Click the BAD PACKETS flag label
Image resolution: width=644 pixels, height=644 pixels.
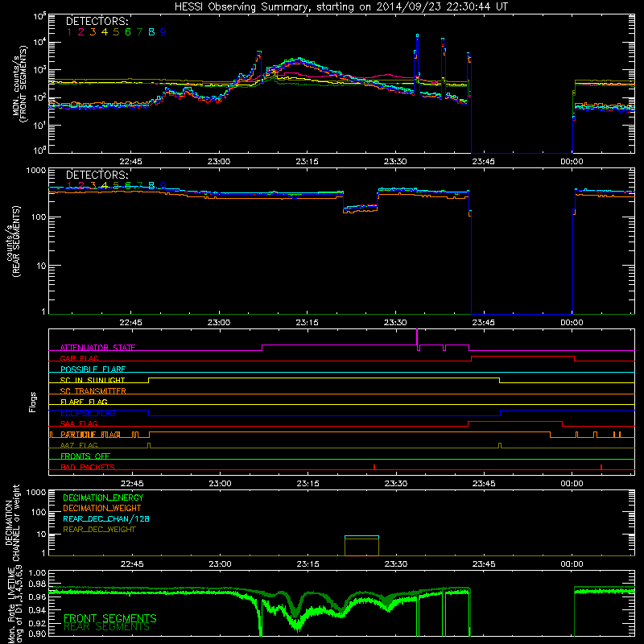(x=88, y=467)
